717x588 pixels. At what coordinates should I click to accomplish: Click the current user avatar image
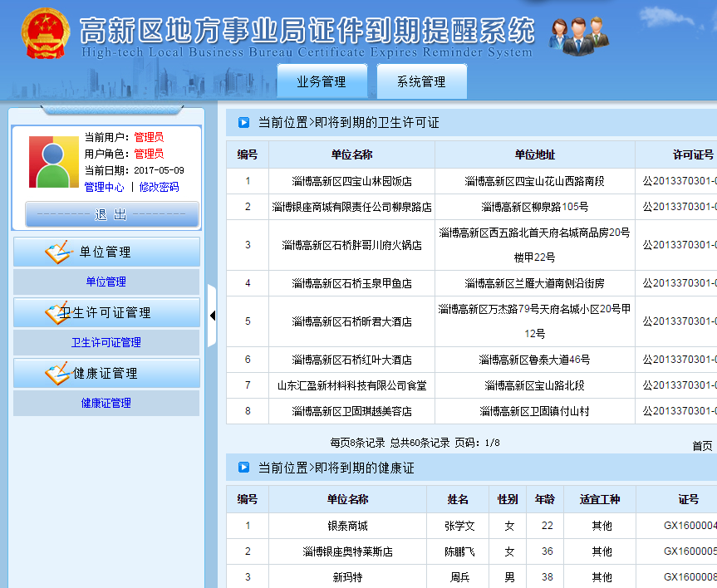pos(54,161)
